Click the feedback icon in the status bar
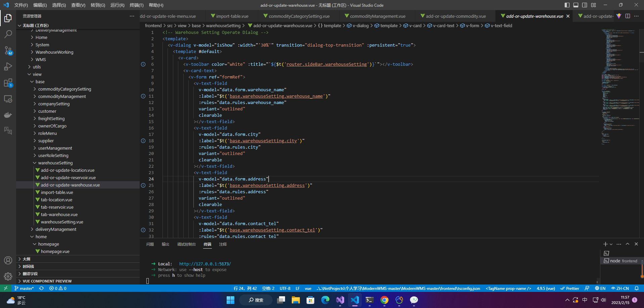The height and width of the screenshot is (308, 644). 587,288
